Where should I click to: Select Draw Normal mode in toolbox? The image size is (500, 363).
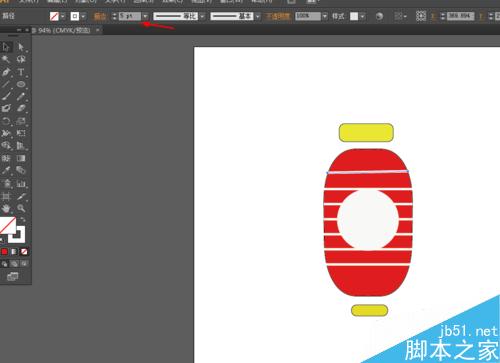tap(4, 264)
